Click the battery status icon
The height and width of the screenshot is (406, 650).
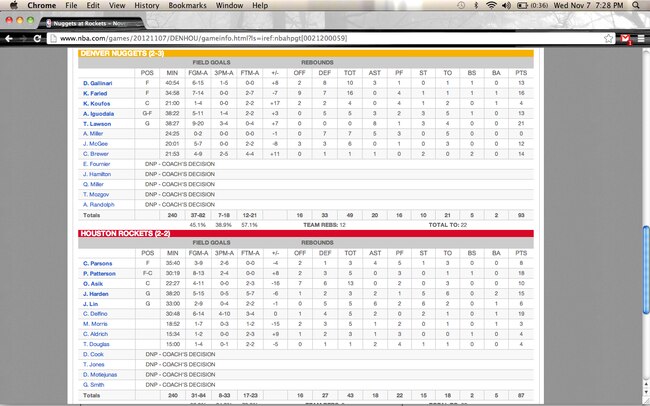[522, 5]
